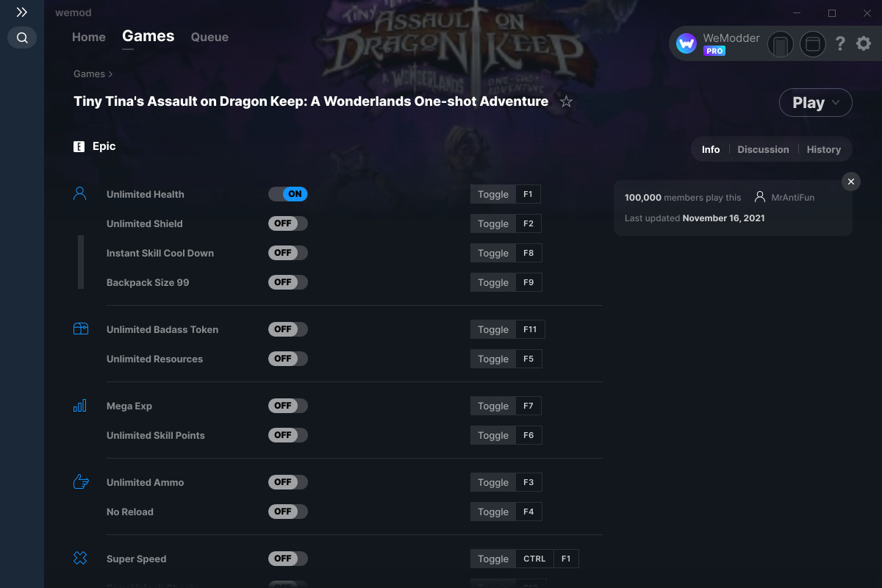Screen dimensions: 882x588
Task: Open the MrAntiFun author link
Action: coord(793,197)
